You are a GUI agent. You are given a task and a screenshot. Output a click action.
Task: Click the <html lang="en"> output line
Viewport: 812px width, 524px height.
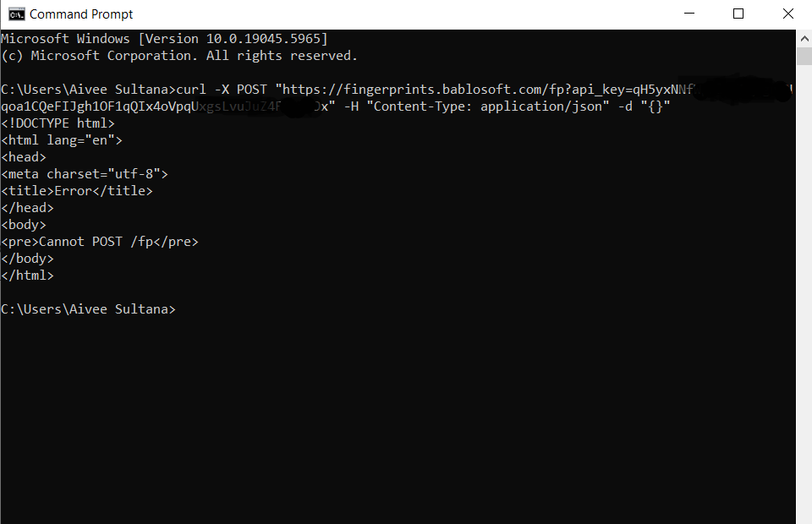coord(62,140)
